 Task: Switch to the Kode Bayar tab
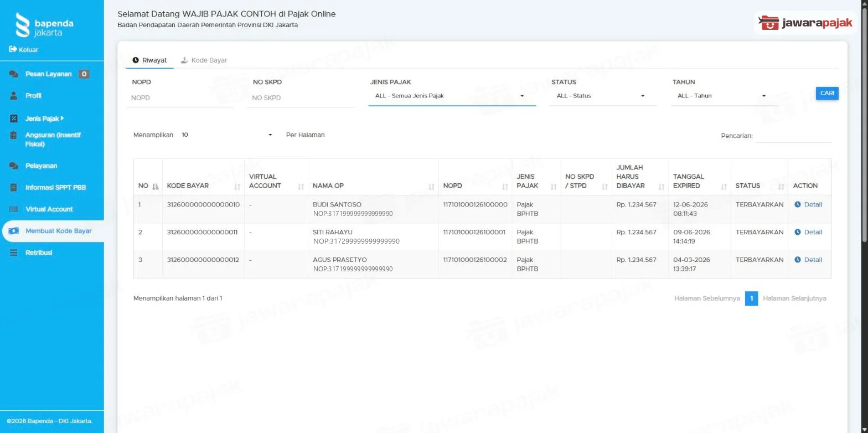204,60
